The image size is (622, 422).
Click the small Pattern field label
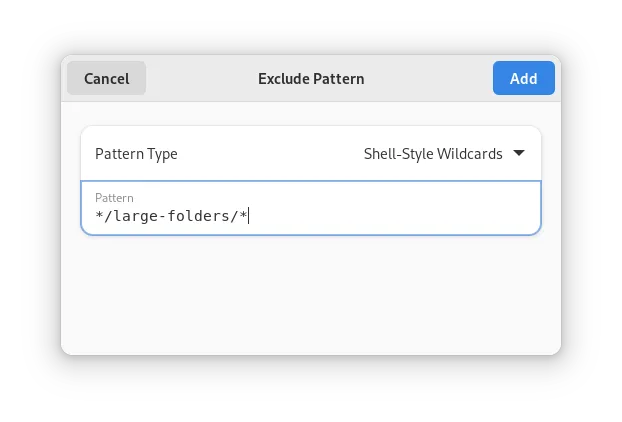click(x=114, y=198)
